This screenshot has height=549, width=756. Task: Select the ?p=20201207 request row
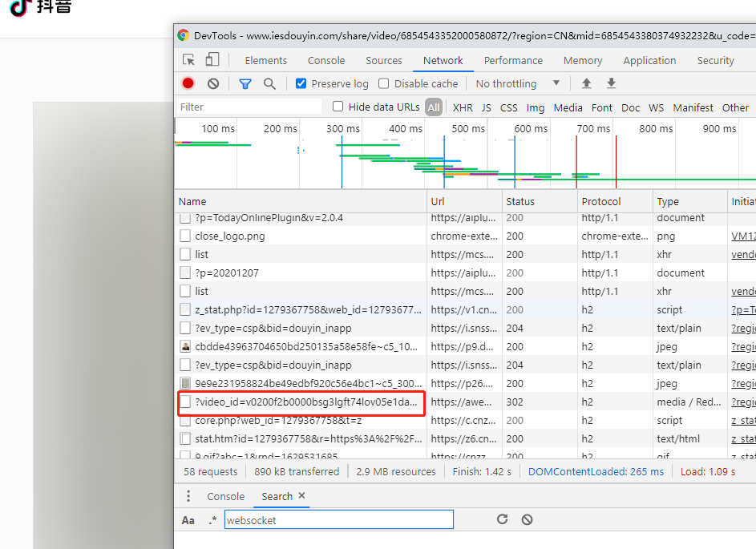(465, 272)
